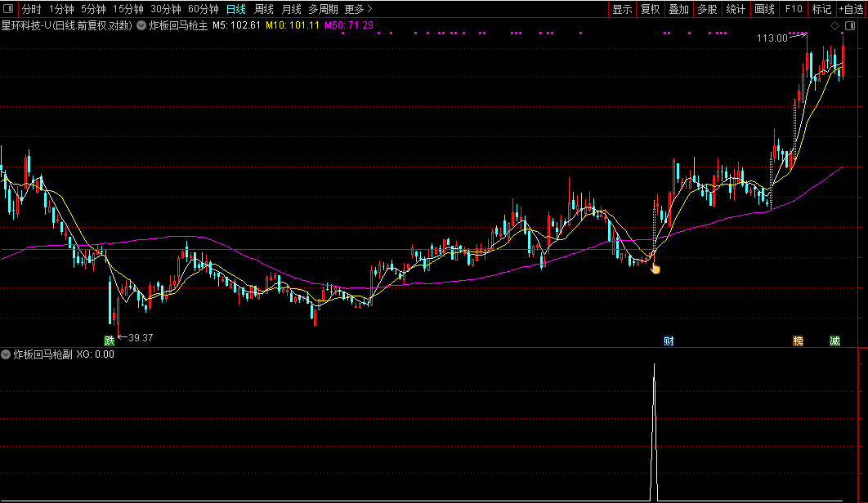Switch to 15分钟 period
Viewport: 868px width, 503px height.
128,10
